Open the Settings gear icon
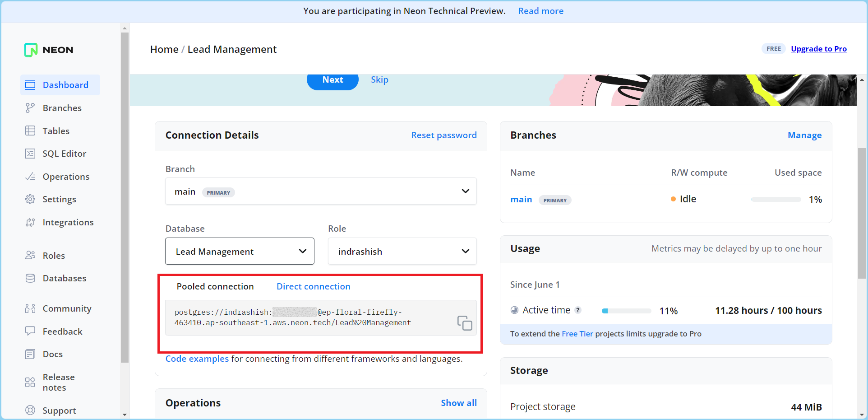The image size is (868, 420). [30, 199]
